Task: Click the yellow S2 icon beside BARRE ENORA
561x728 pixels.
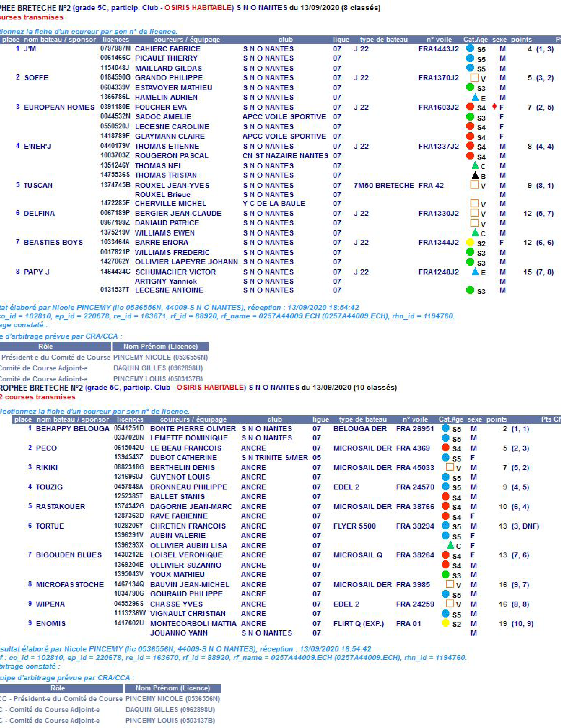Action: [x=470, y=242]
